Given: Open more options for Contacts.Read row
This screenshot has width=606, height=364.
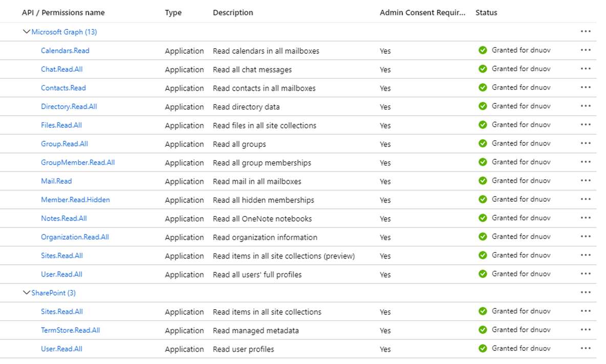Looking at the screenshot, I should [x=586, y=88].
